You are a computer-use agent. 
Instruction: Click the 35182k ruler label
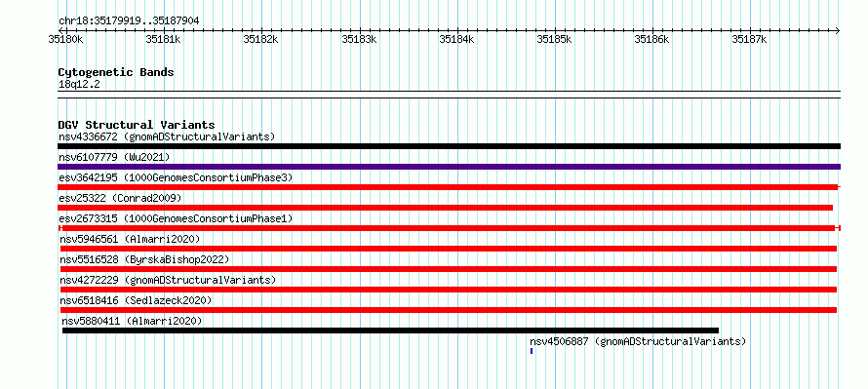[x=260, y=39]
